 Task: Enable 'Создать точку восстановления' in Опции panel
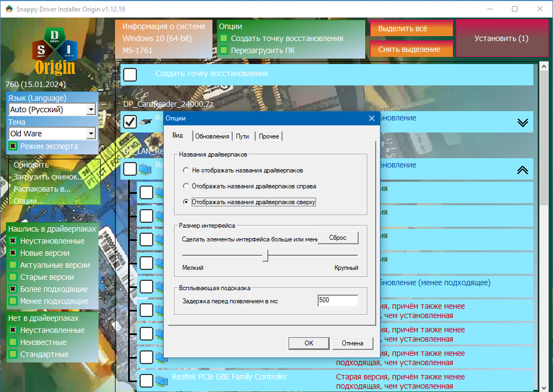[223, 38]
